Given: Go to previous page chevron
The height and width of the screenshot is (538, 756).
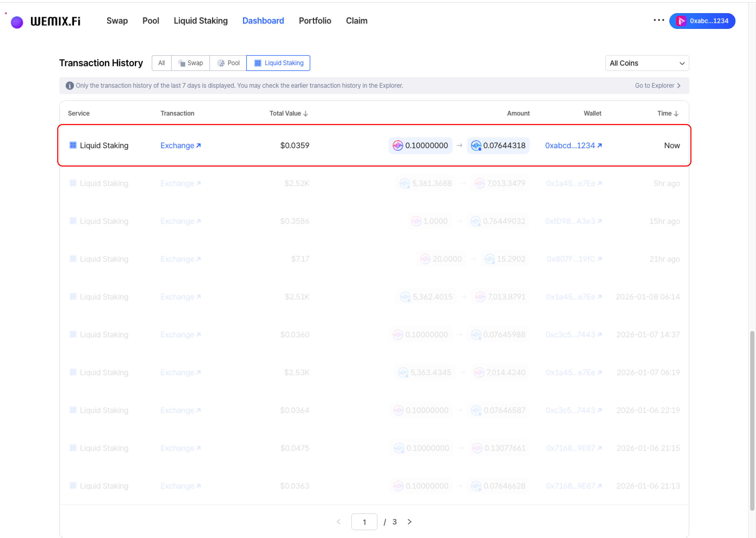Looking at the screenshot, I should click(x=338, y=522).
